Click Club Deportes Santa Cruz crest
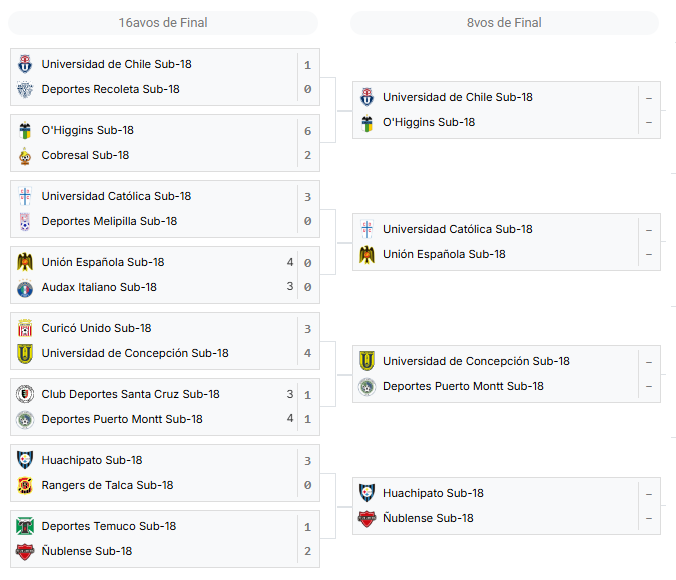Screen dimensions: 676x580 tap(25, 394)
